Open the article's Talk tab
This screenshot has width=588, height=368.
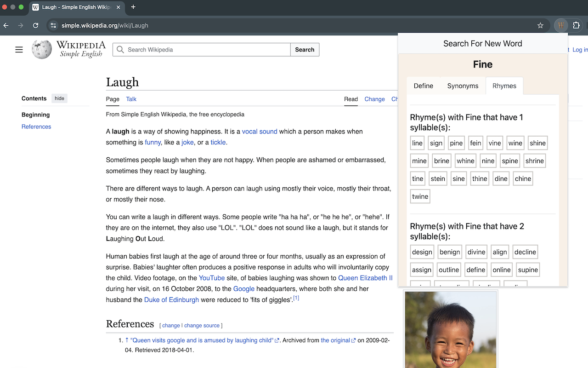pyautogui.click(x=131, y=99)
